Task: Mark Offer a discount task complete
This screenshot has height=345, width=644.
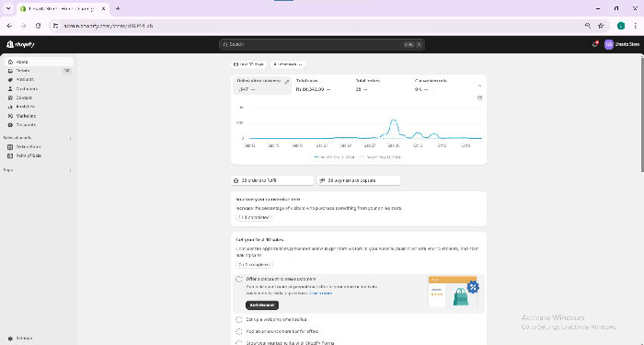Action: coord(239,280)
